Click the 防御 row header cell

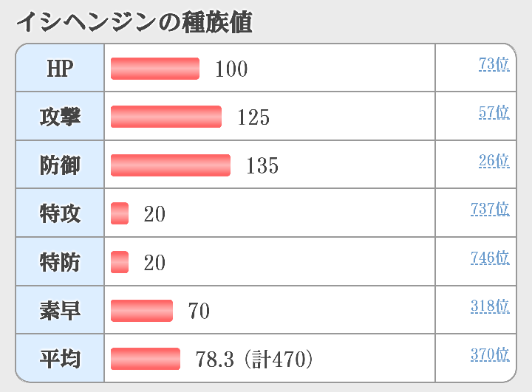point(60,165)
